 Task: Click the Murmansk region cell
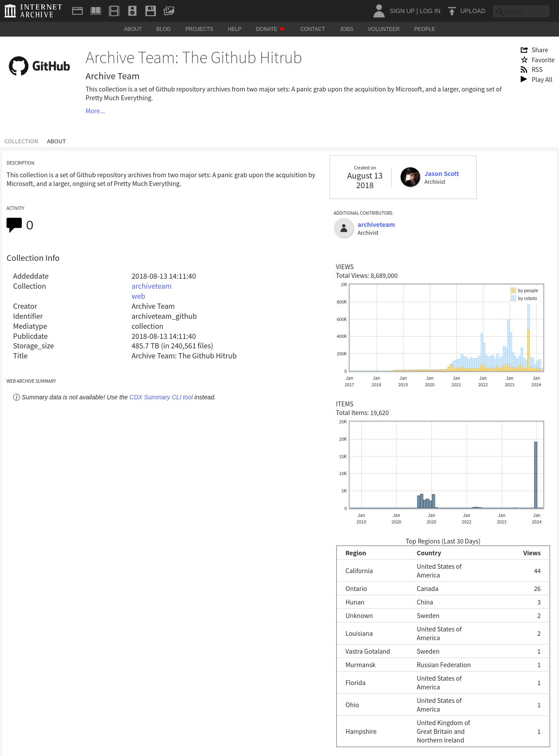360,665
